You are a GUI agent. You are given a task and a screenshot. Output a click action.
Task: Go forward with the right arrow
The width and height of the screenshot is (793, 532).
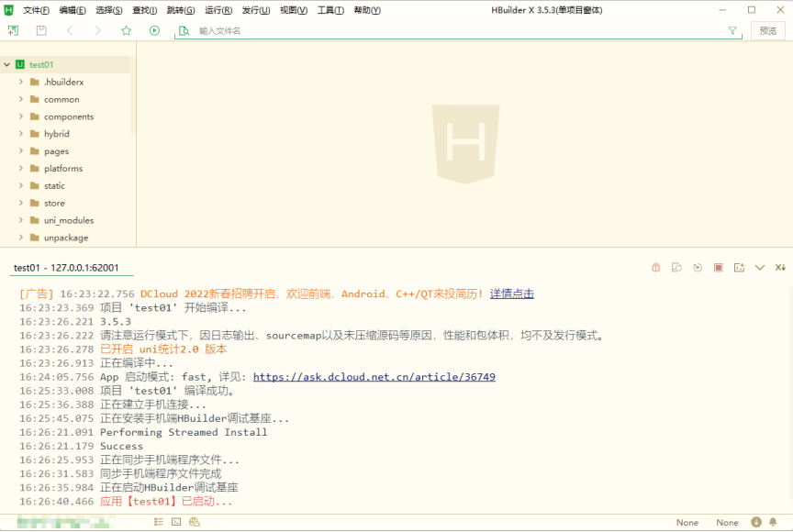[98, 31]
